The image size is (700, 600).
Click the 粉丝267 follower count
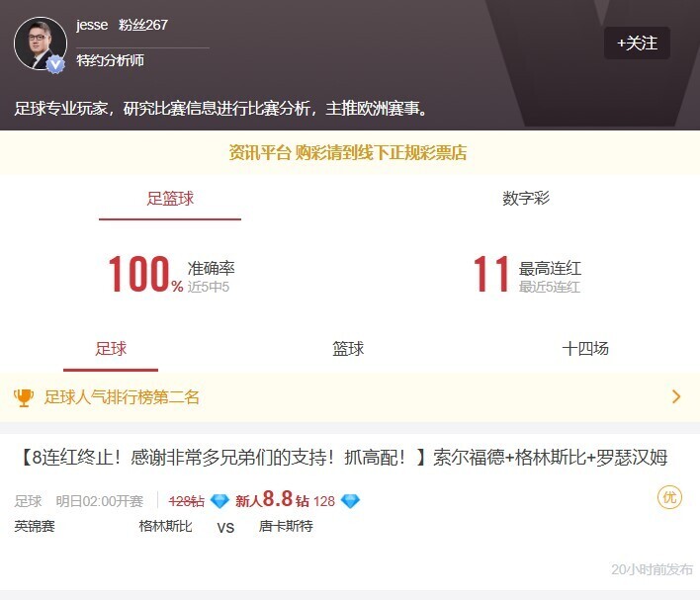tap(143, 25)
